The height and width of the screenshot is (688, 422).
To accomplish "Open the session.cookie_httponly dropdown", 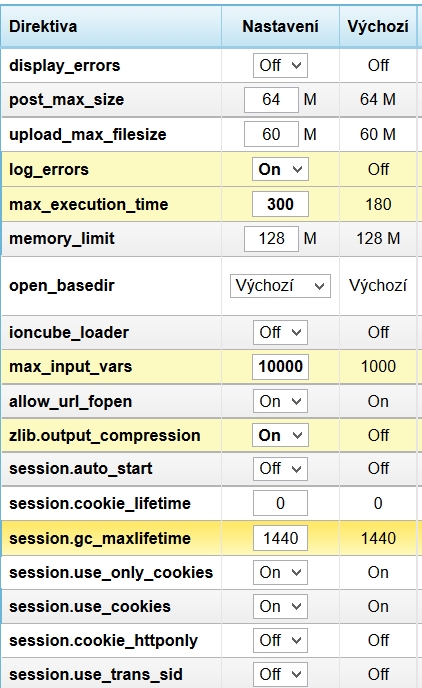I will coord(280,641).
